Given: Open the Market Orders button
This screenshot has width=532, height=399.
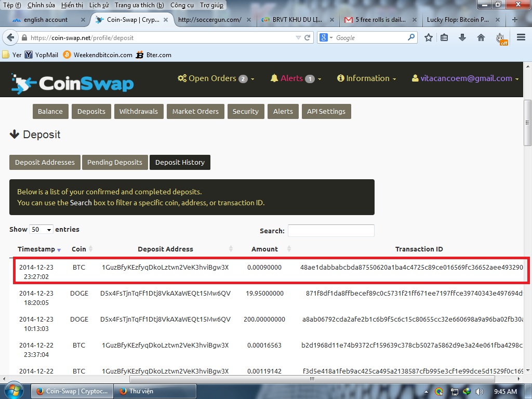Looking at the screenshot, I should point(195,111).
